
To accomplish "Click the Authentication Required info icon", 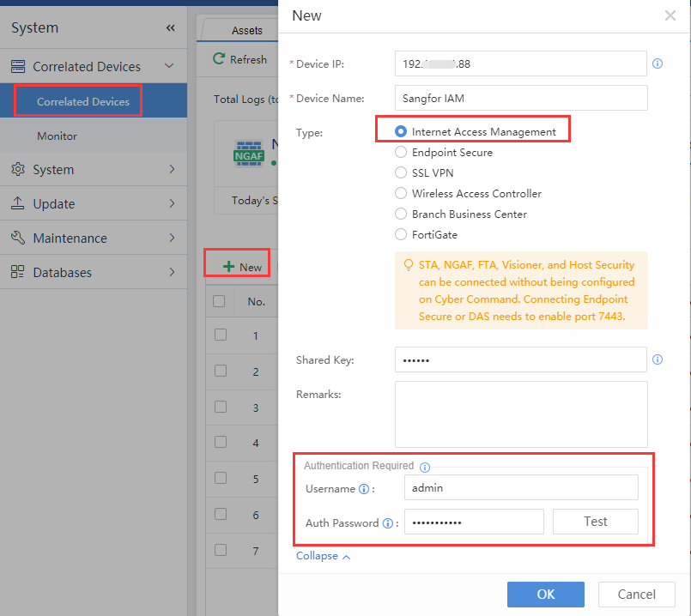I will coord(424,467).
